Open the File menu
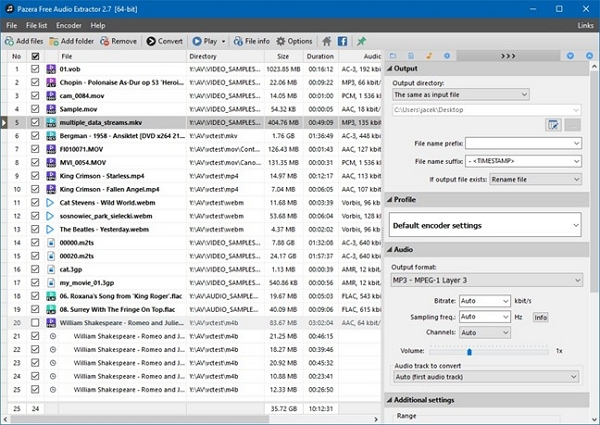 11,25
